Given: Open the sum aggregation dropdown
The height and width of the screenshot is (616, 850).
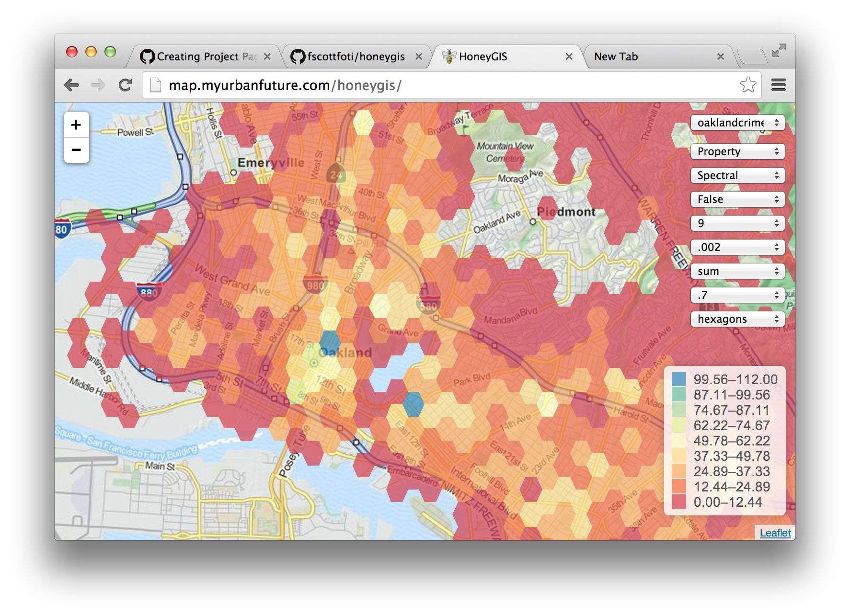Looking at the screenshot, I should 737,271.
